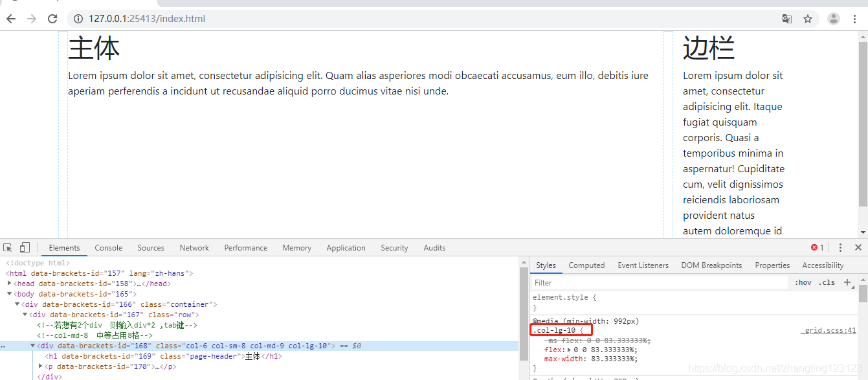Open the Audits tab

point(434,248)
